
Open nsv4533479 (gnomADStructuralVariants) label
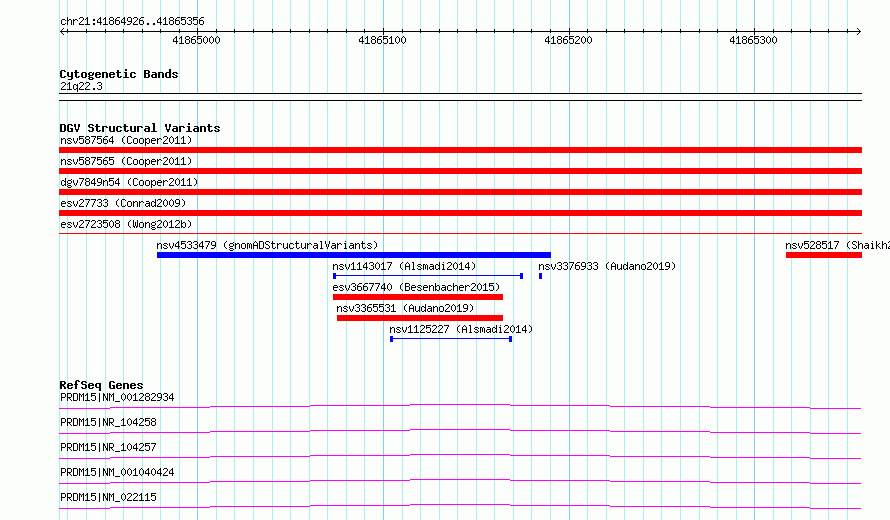[x=267, y=245]
